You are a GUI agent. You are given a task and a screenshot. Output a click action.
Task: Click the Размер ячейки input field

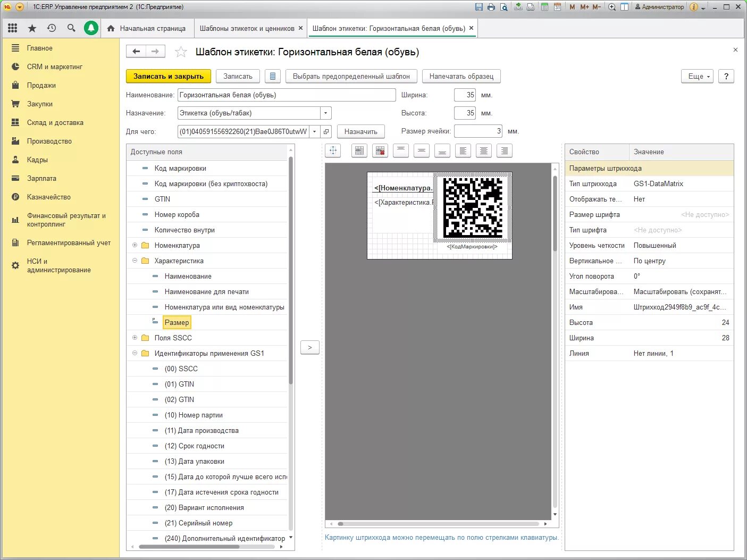coord(478,131)
